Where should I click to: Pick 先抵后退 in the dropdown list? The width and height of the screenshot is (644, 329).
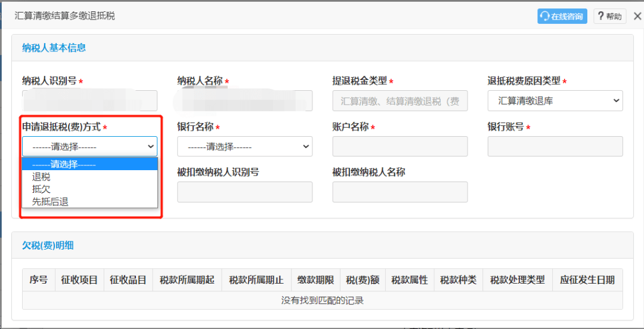[51, 202]
